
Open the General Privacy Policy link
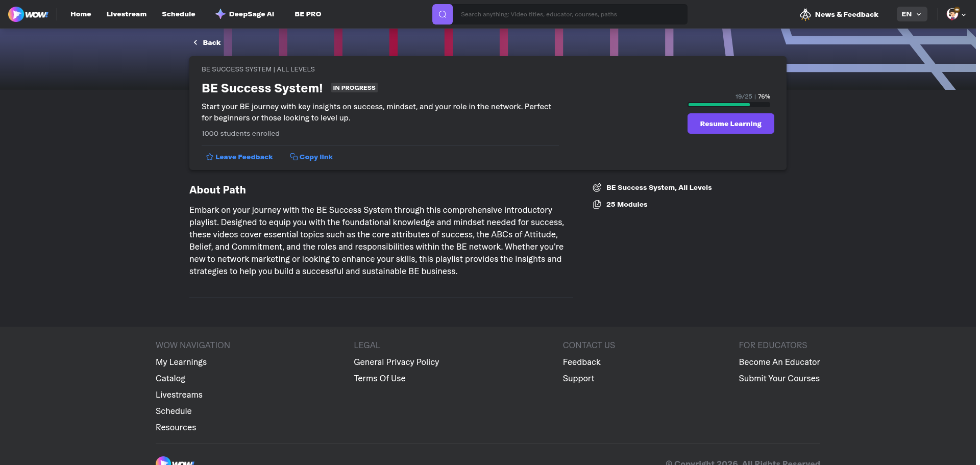click(x=397, y=362)
